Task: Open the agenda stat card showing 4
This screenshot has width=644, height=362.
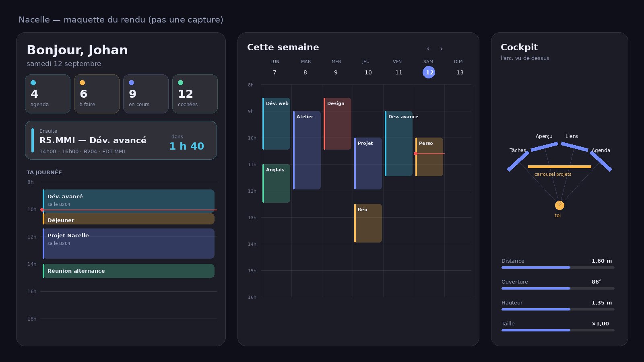Action: 47,94
